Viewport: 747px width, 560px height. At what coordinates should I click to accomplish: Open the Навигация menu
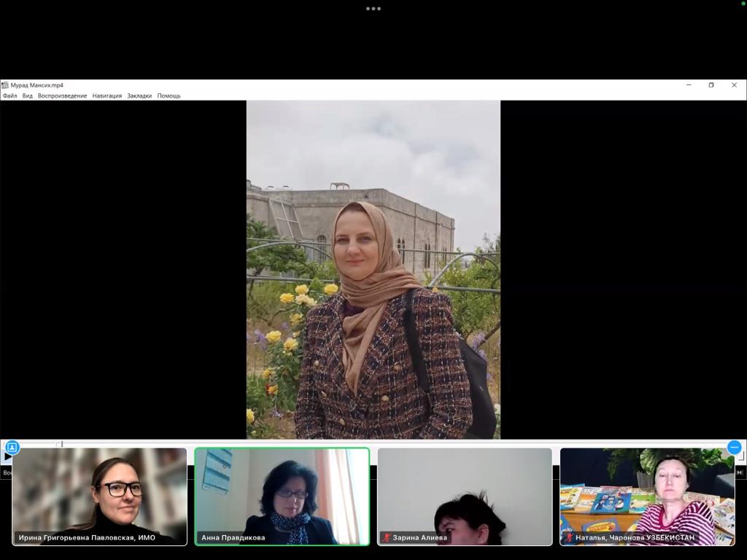107,96
